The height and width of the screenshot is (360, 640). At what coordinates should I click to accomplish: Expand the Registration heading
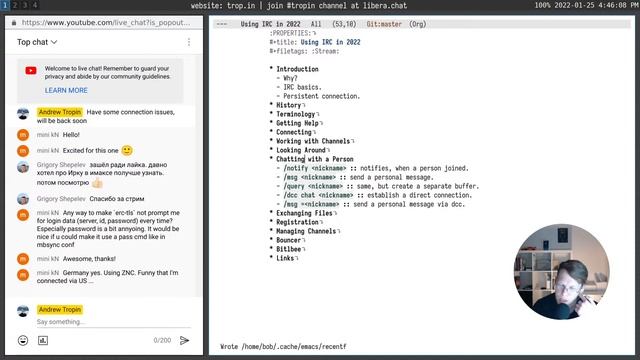297,222
